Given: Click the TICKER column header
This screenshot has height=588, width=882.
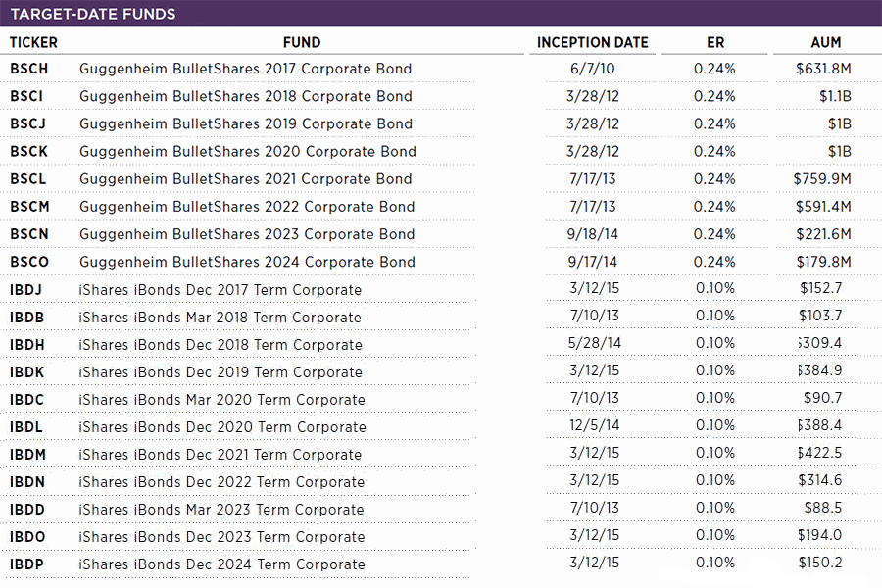Looking at the screenshot, I should coord(33,42).
